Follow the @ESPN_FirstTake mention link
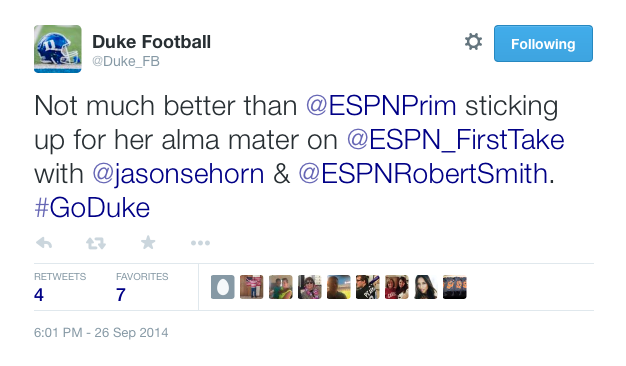Image resolution: width=626 pixels, height=366 pixels. pyautogui.click(x=456, y=140)
